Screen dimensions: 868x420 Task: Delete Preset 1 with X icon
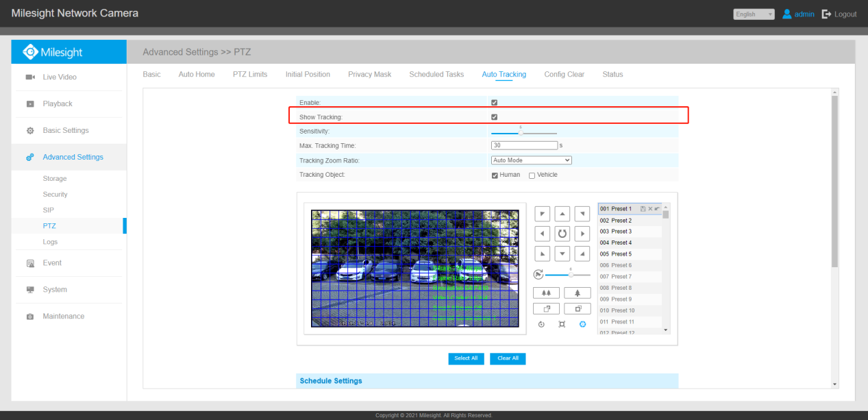(x=650, y=208)
